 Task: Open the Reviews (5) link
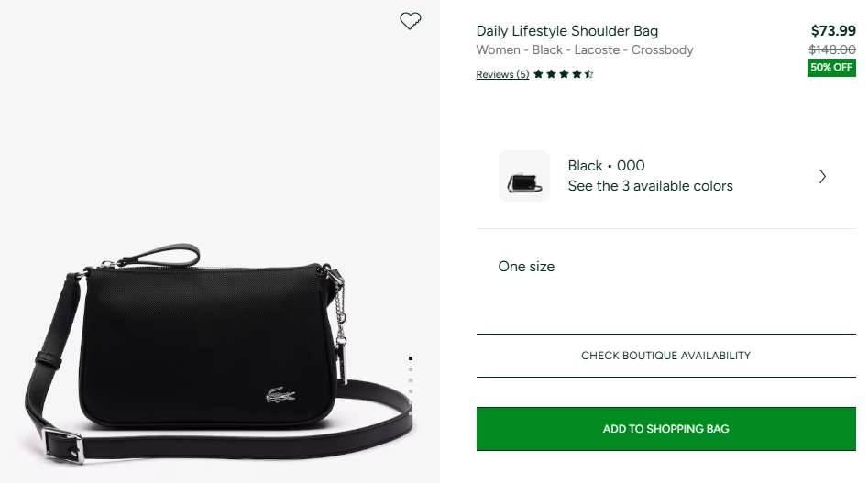pos(502,75)
